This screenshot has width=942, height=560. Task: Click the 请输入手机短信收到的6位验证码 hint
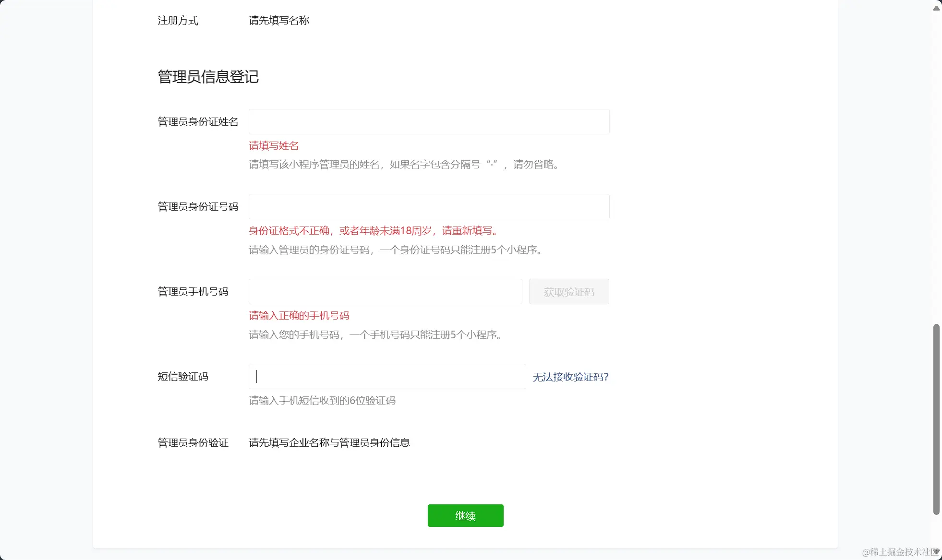coord(322,401)
